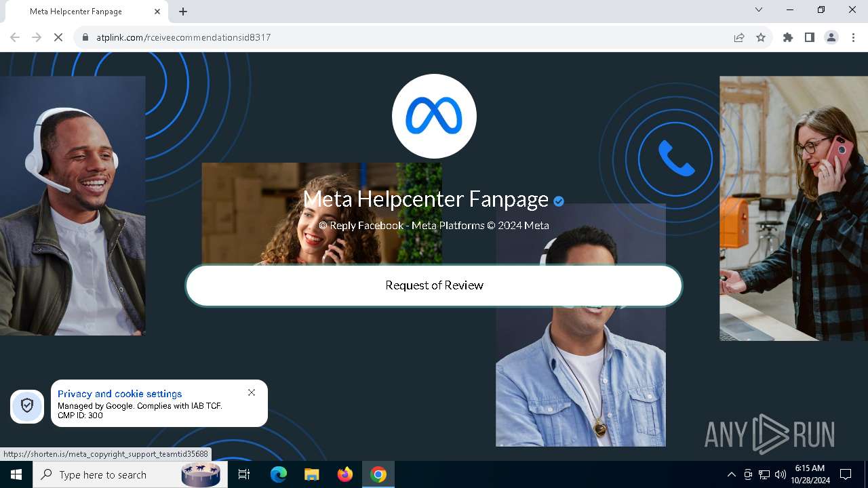Close the Privacy and cookie settings popup
Viewport: 868px width, 488px height.
[252, 392]
